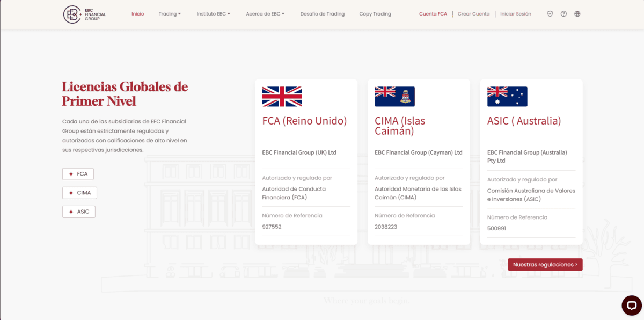Screen dimensions: 644x320
Task: Expand the Acerca de EBC dropdown
Action: coord(266,14)
